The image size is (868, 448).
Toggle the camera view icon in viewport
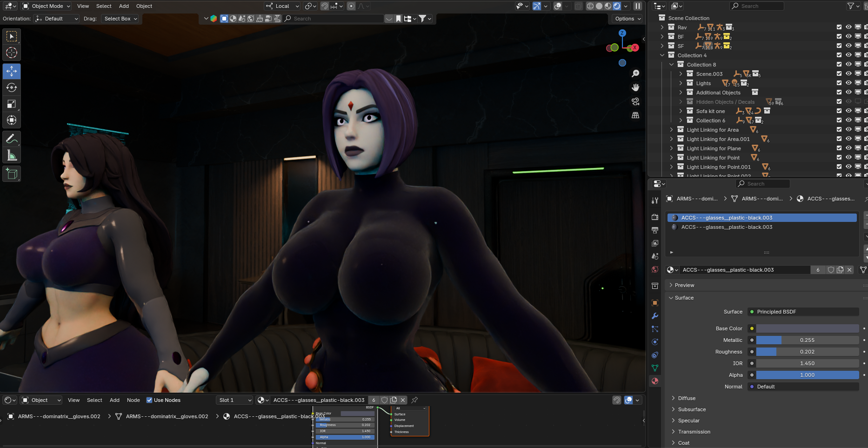(x=635, y=101)
